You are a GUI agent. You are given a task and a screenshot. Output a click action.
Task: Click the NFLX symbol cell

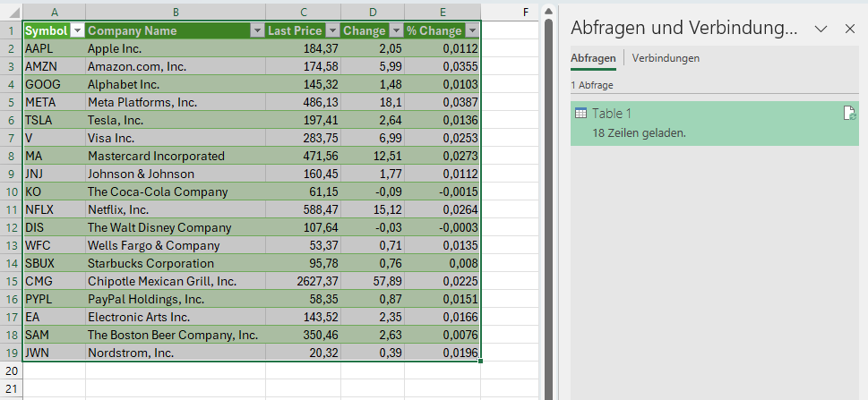tap(55, 209)
